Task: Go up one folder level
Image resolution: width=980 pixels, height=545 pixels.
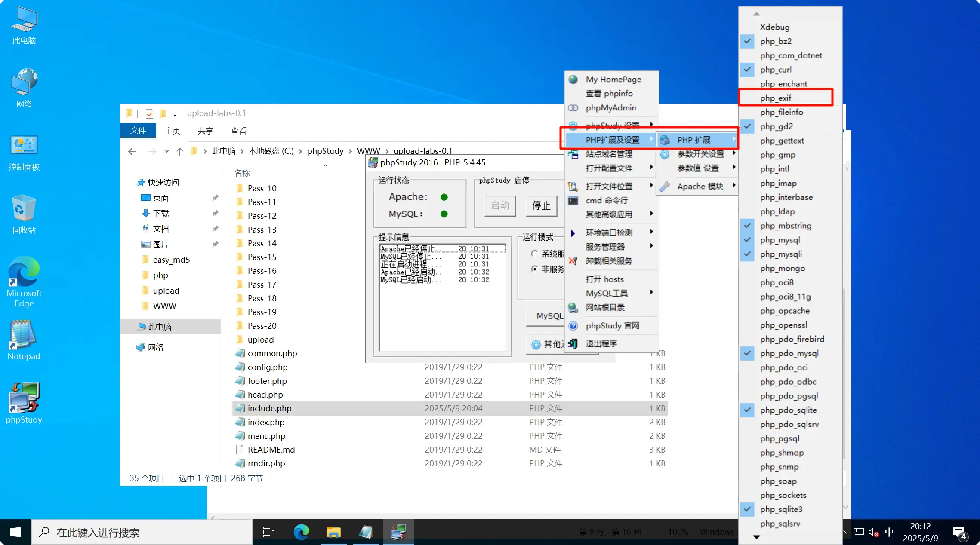Action: click(180, 151)
